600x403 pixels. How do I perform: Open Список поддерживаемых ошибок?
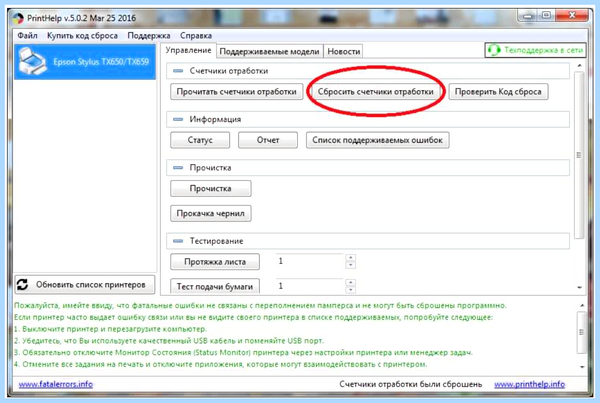tap(377, 140)
